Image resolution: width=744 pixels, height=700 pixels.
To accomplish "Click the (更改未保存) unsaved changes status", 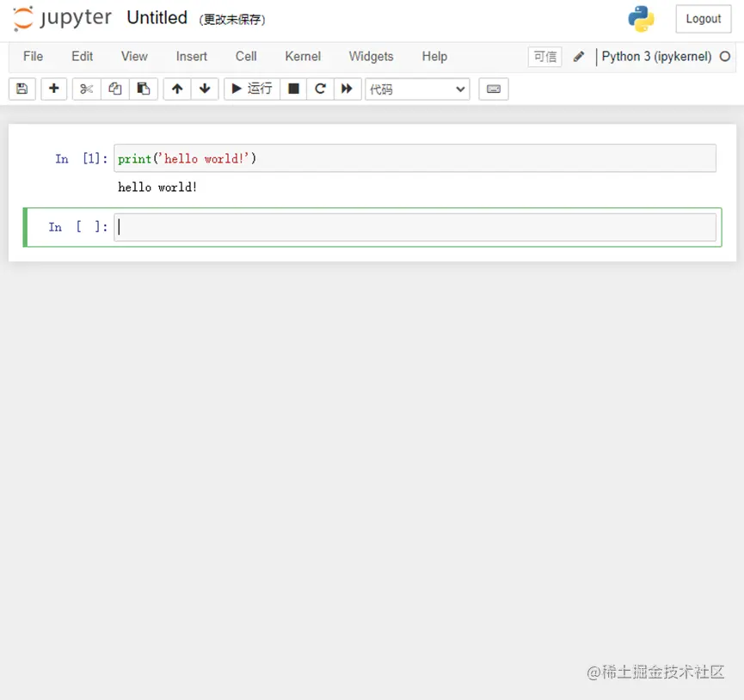I will pos(232,20).
